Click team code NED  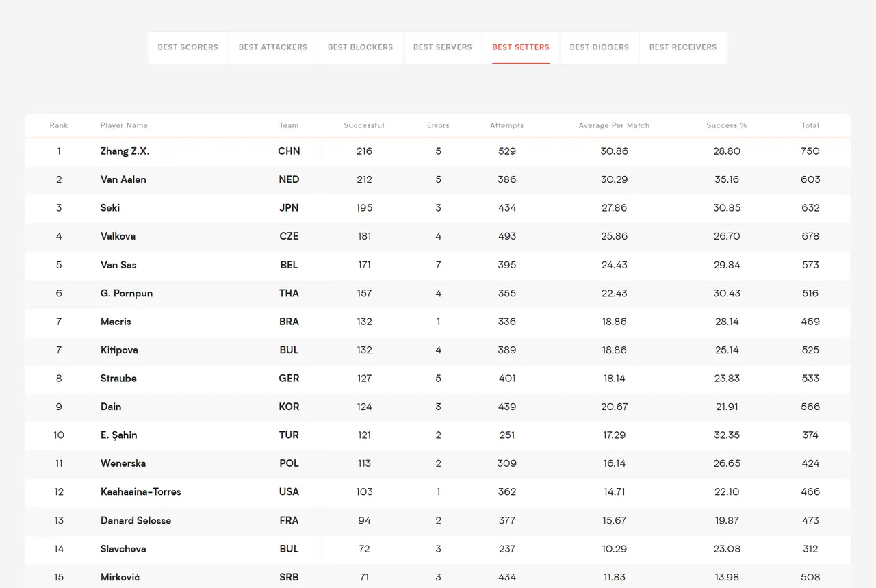[289, 179]
